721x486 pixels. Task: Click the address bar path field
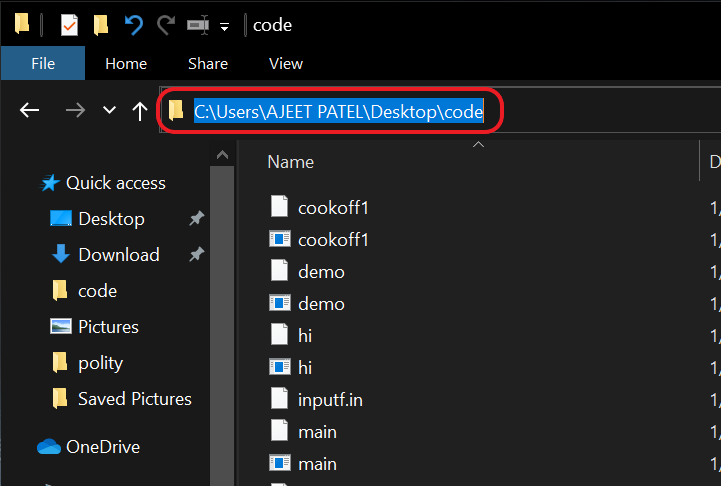tap(339, 112)
